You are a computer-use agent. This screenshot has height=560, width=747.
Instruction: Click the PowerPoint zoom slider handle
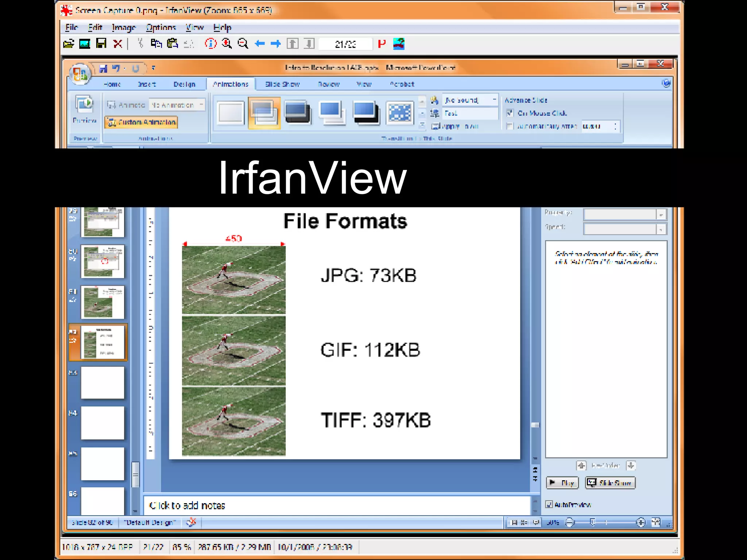593,522
